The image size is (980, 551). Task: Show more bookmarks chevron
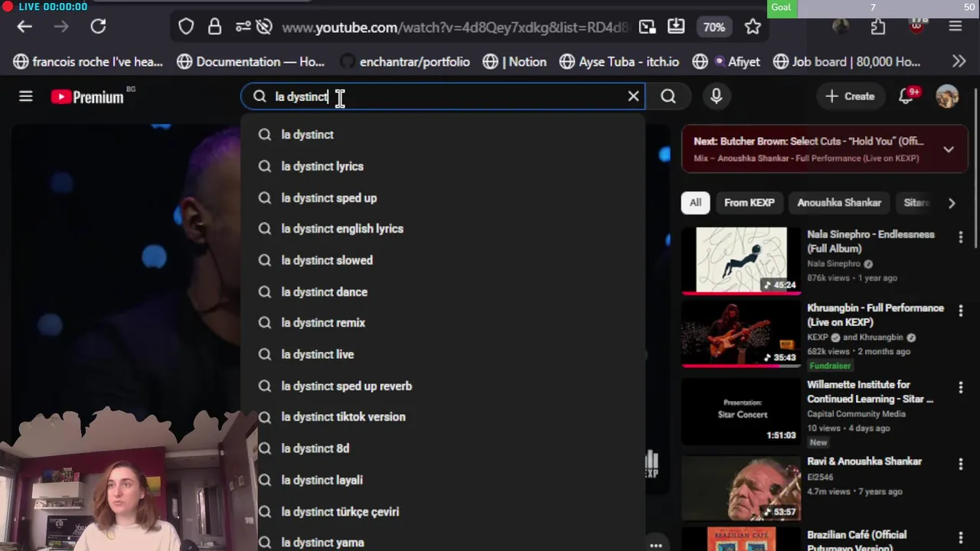[x=959, y=61]
